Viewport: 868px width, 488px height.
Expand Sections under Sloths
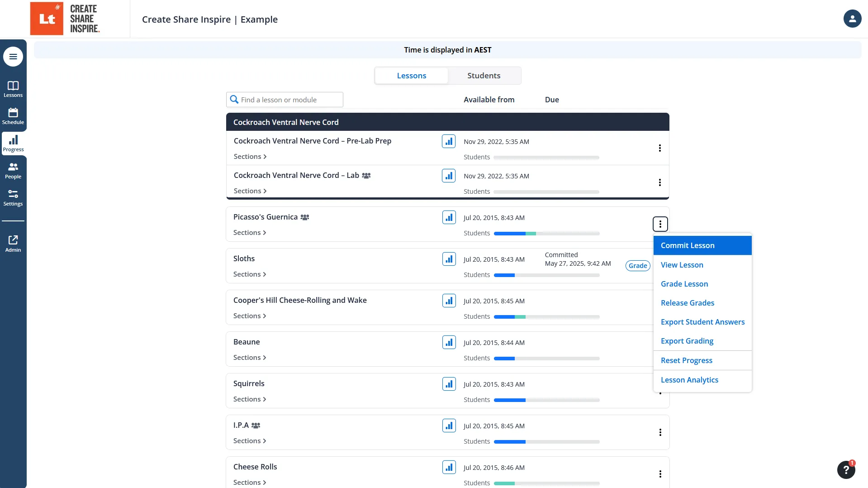[x=250, y=274]
